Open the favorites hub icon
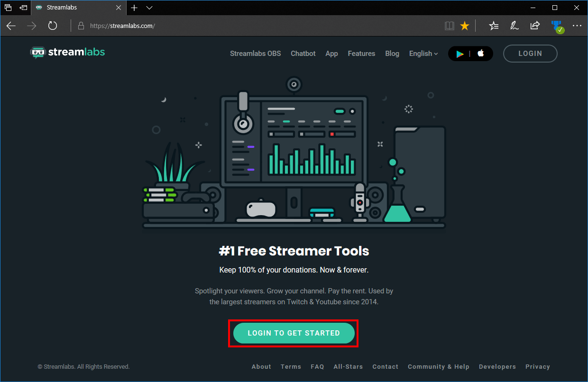Screen dimensions: 588x382 tap(494, 26)
